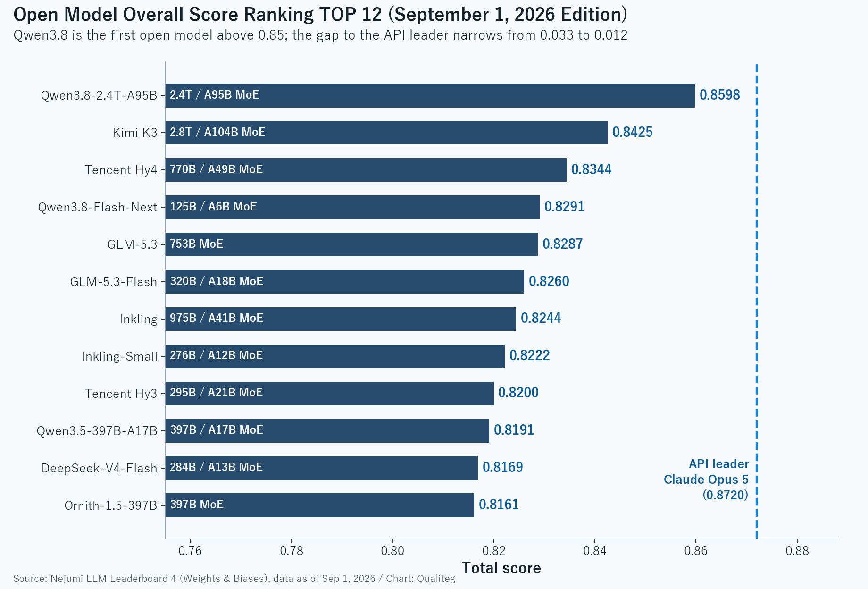Screen dimensions: 868x589
Task: Click the score value 0.8425
Action: coord(633,132)
